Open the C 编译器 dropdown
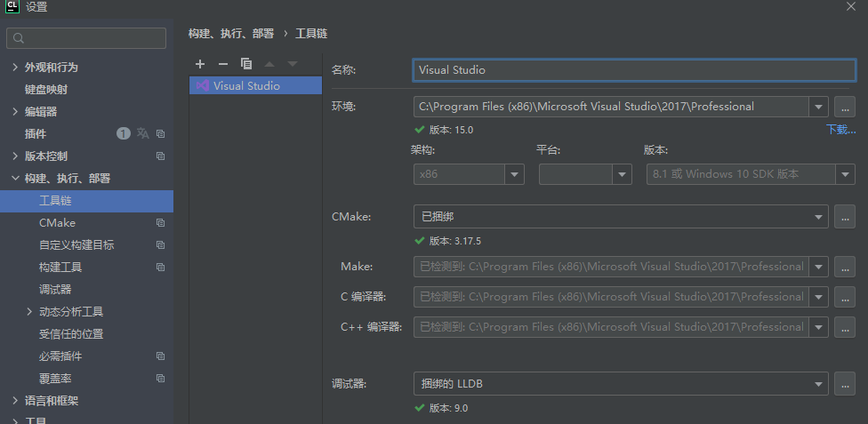Viewport: 868px width, 424px height. tap(818, 297)
